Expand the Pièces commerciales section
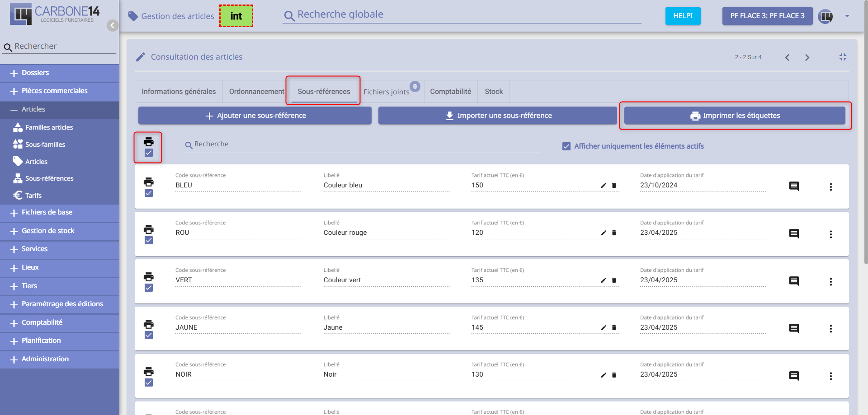This screenshot has height=415, width=868. pos(59,91)
